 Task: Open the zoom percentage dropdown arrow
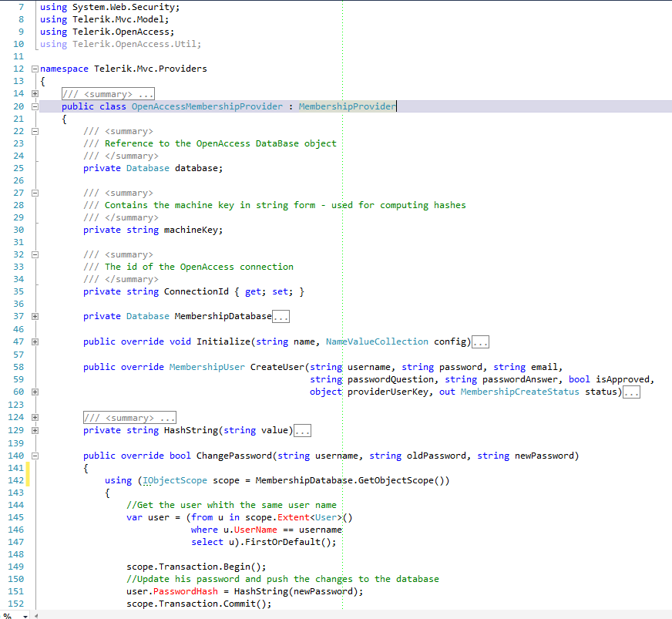[x=25, y=616]
